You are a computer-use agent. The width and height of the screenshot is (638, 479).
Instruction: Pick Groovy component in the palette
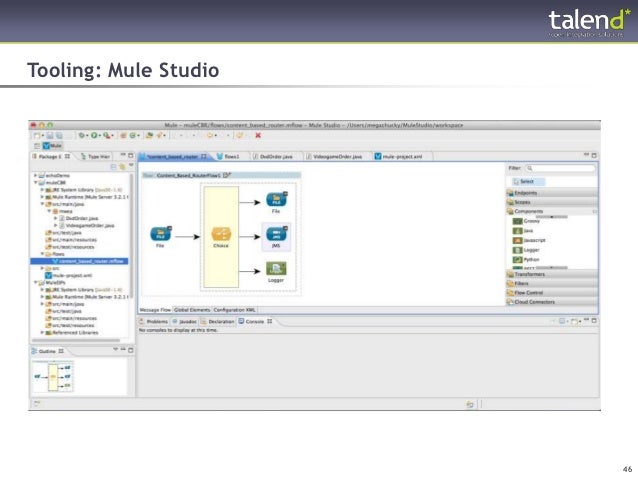(x=527, y=221)
